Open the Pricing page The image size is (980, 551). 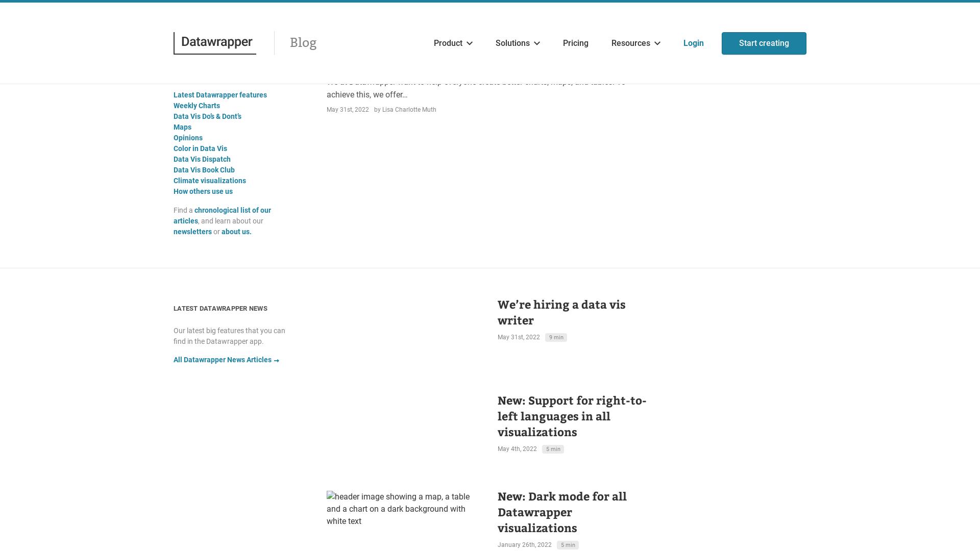(x=576, y=43)
